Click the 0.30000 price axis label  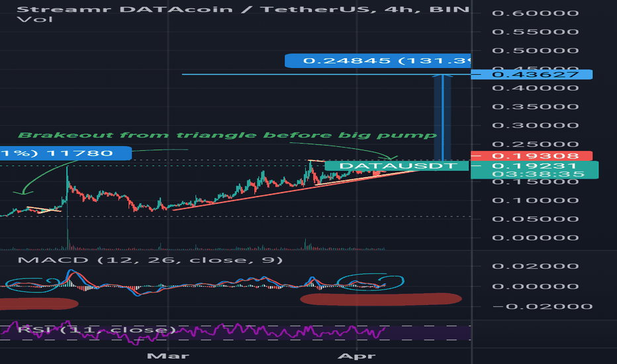click(x=535, y=126)
